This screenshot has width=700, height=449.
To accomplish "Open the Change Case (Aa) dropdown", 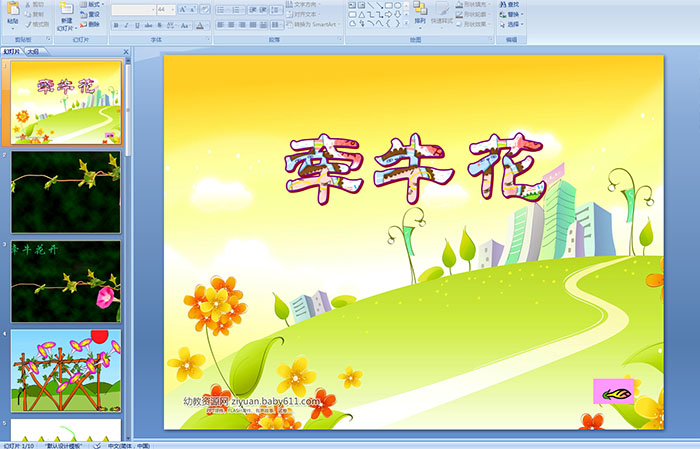I will [185, 25].
